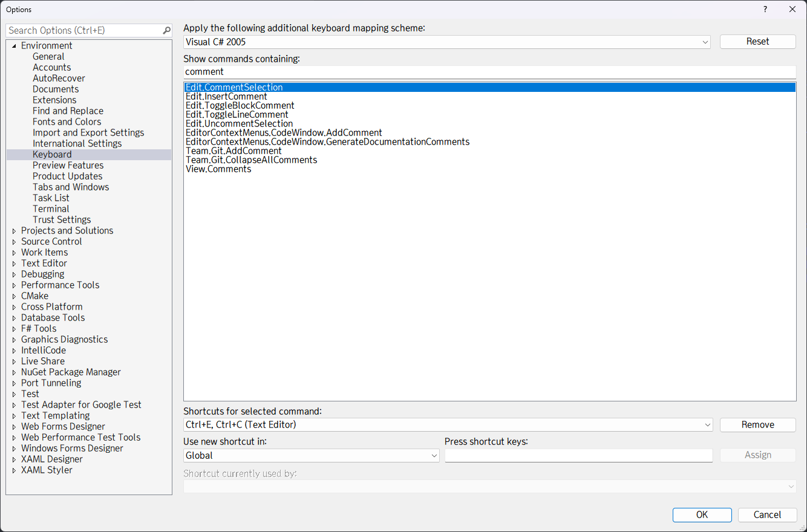Collapse the Environment tree node
Viewport: 807px width, 532px height.
point(14,45)
